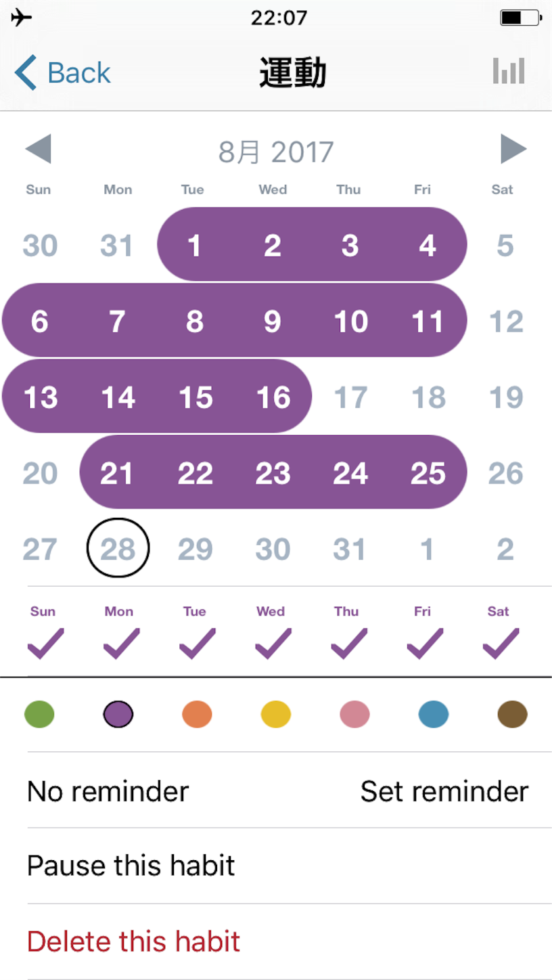Choose the orange color swatch
The image size is (552, 980).
(197, 714)
